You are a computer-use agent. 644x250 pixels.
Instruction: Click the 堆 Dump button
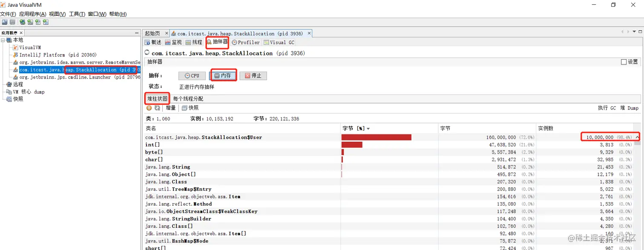coord(629,108)
